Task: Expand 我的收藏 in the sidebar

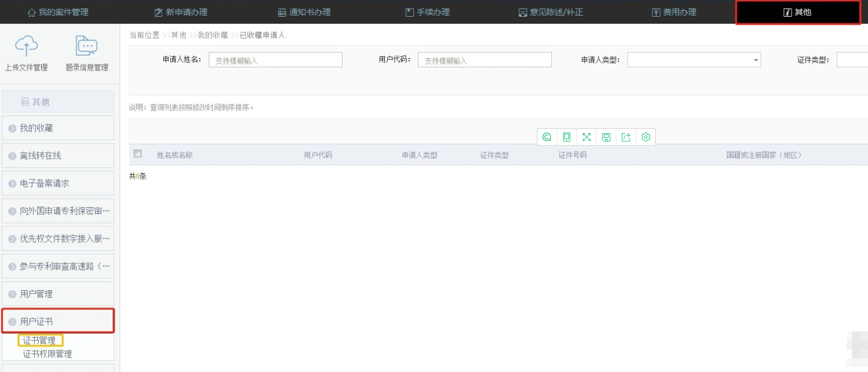Action: pos(57,128)
